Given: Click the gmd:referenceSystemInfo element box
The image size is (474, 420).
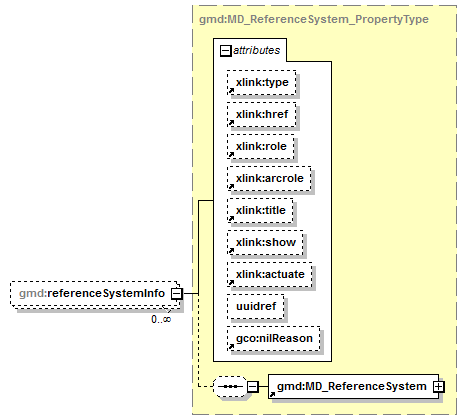Looking at the screenshot, I should point(95,295).
